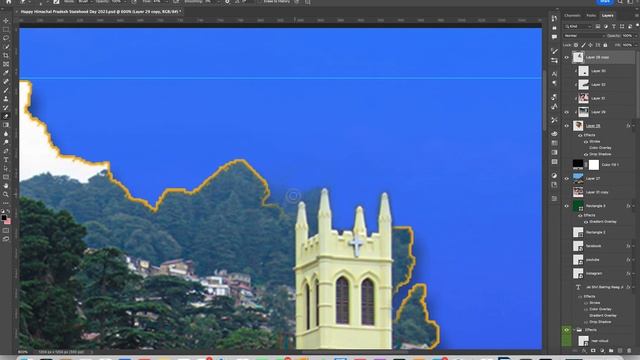Create new adjustment layer half-circle icon

(602, 351)
